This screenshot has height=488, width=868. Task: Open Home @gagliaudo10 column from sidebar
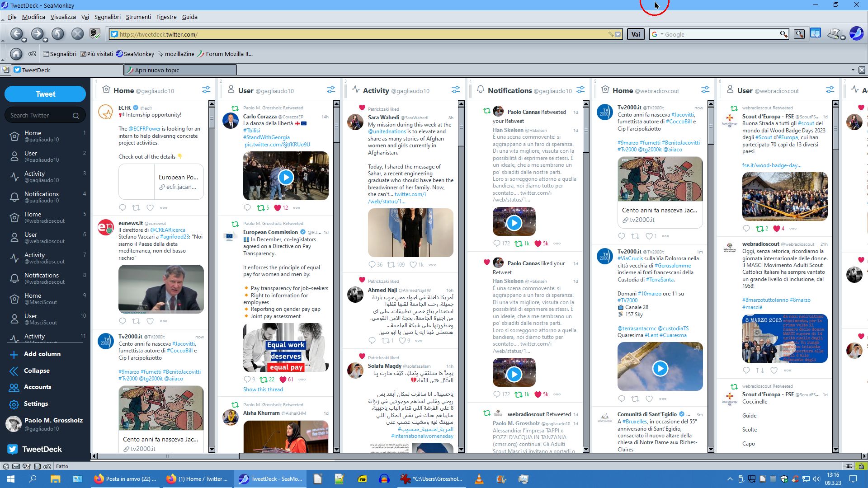coord(45,136)
